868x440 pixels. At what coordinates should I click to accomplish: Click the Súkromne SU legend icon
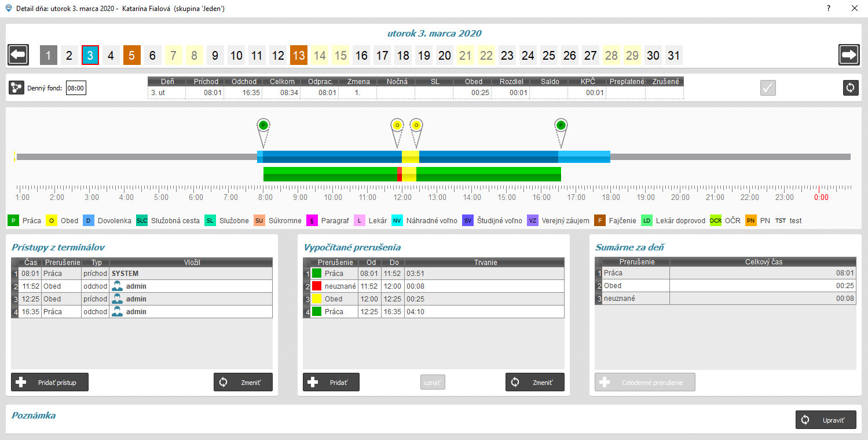pyautogui.click(x=259, y=220)
